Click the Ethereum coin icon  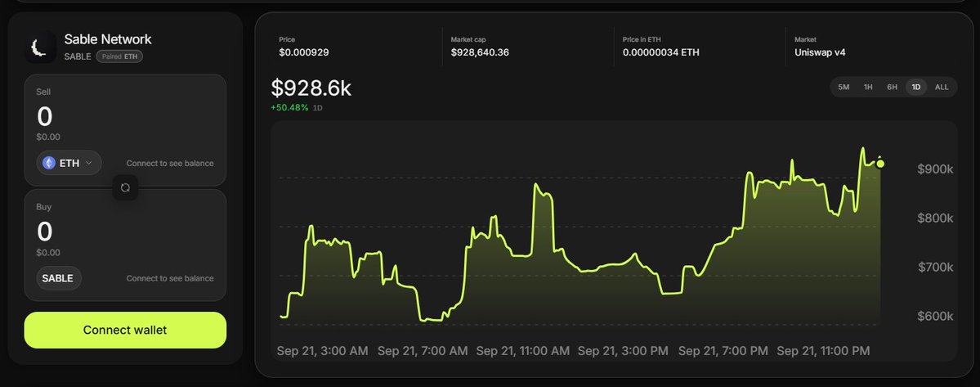tap(49, 163)
